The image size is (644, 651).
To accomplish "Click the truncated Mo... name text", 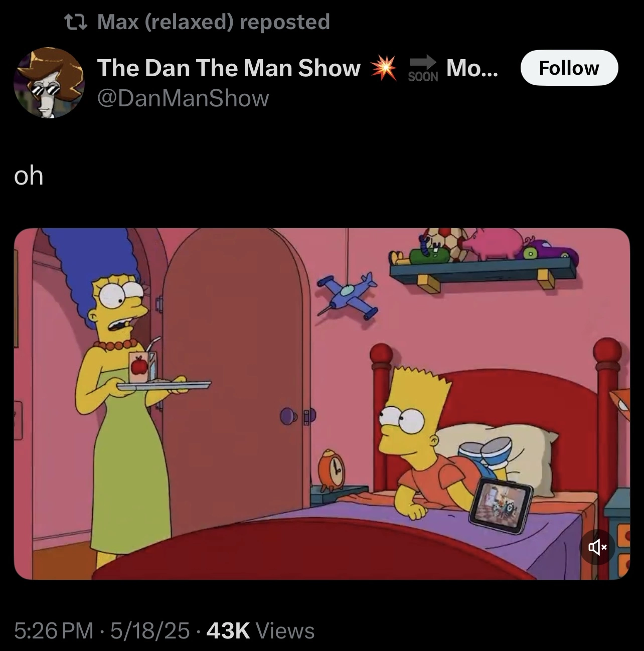I will 472,68.
